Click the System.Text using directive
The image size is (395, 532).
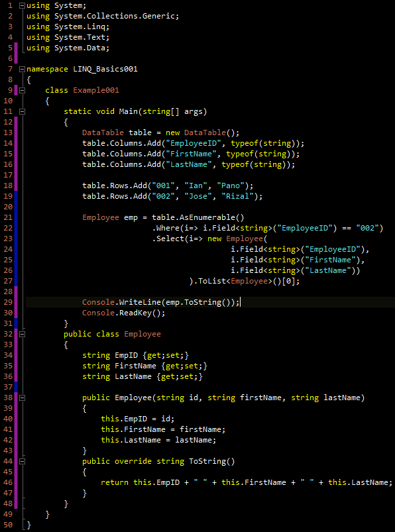(x=68, y=37)
